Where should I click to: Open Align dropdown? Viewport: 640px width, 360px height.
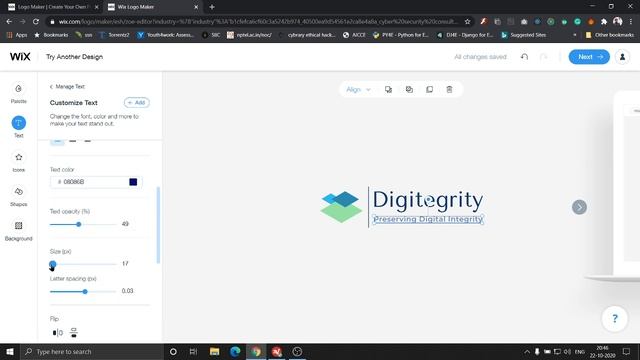click(358, 89)
